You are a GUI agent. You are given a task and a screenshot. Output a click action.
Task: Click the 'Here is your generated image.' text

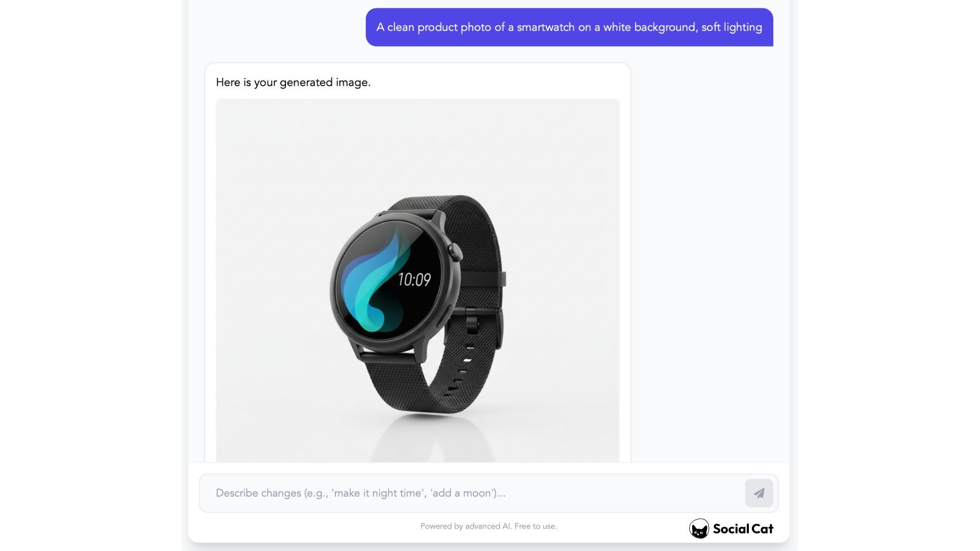coord(293,82)
